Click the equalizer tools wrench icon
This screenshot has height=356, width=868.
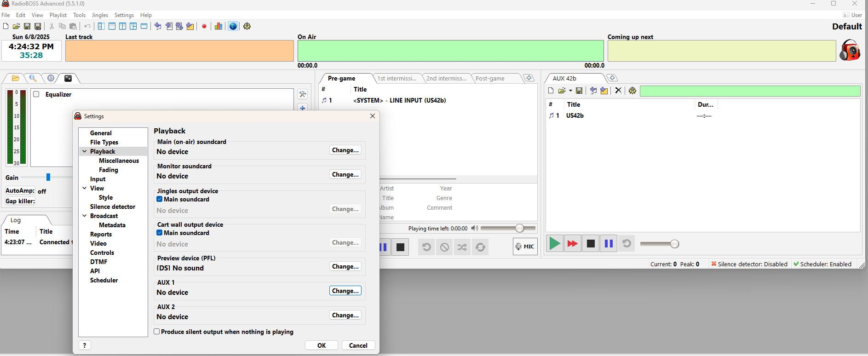tap(302, 94)
